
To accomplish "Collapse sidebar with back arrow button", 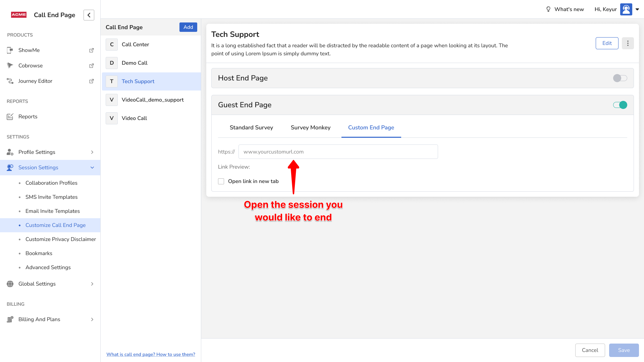I will 89,15.
